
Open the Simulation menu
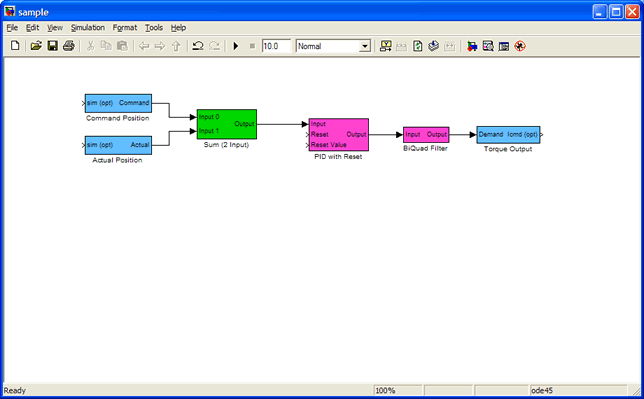tap(87, 28)
